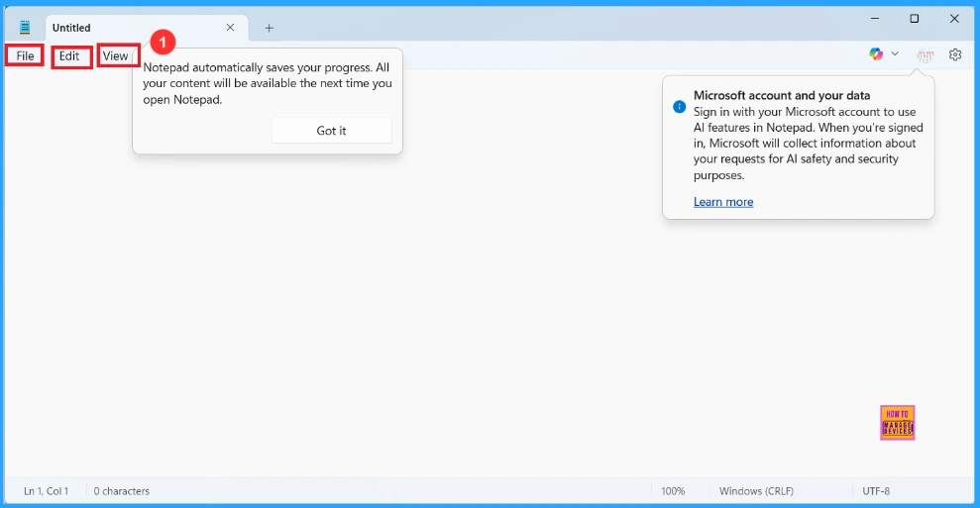980x508 pixels.
Task: Click the 100% zoom level
Action: coord(673,491)
